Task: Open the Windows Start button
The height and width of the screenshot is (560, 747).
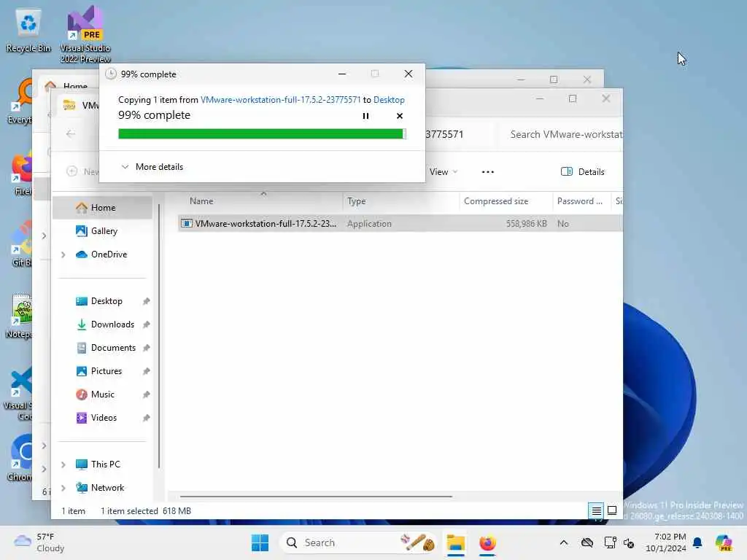Action: coord(260,542)
